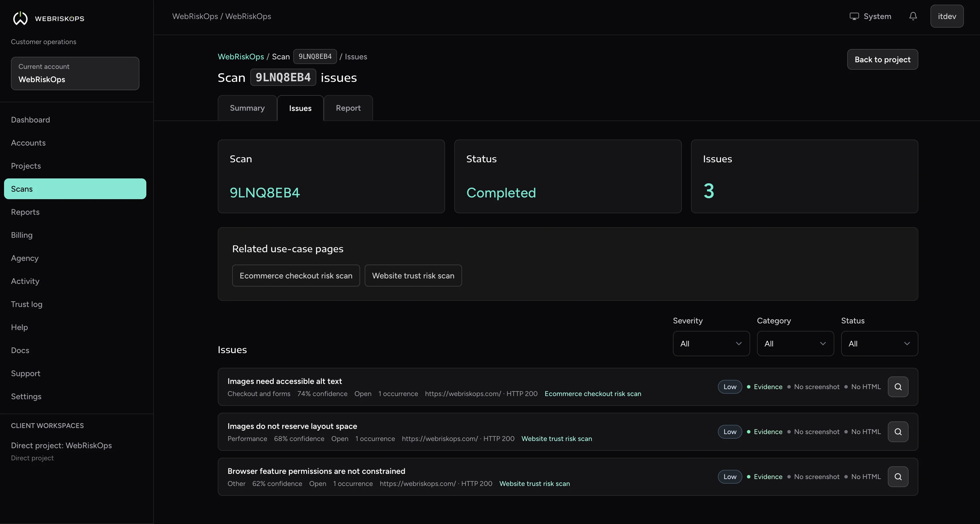Viewport: 980px width, 524px height.
Task: Click the WebRiskOps breadcrumb link
Action: [x=241, y=57]
